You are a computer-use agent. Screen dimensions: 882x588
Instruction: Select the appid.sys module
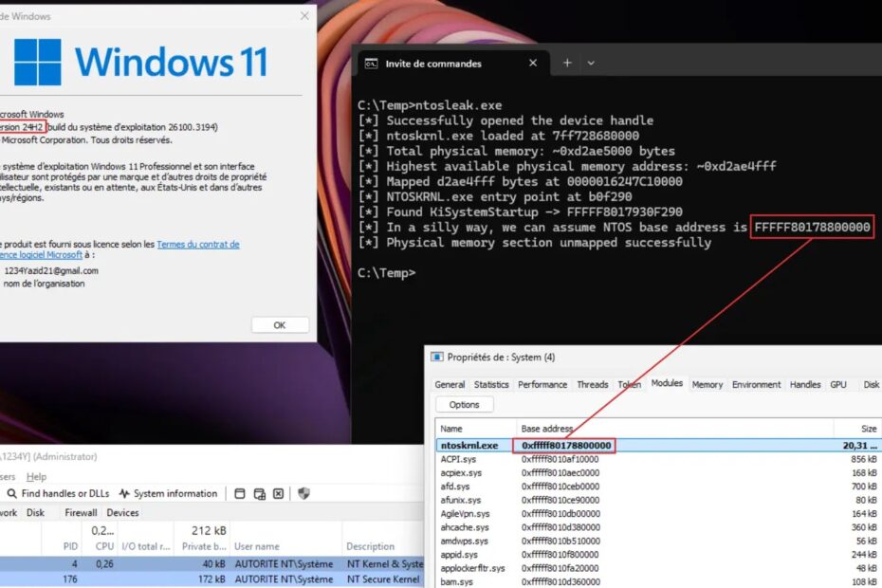(x=659, y=554)
